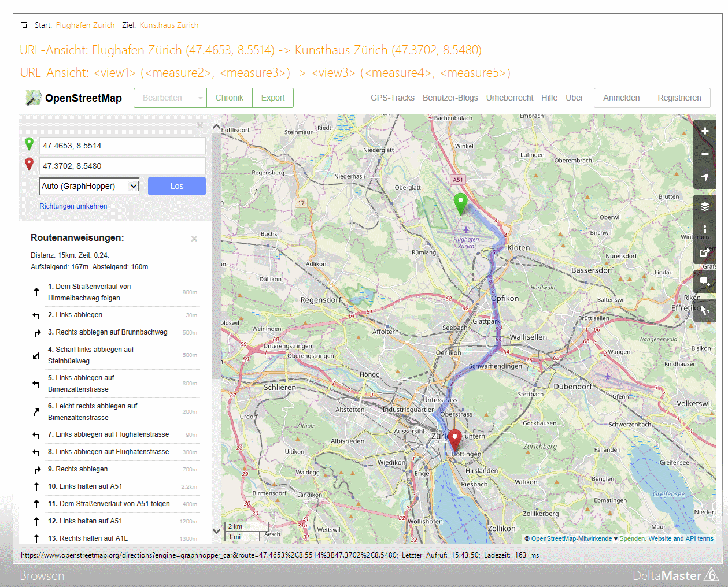Click the Registrieren button
Image resolution: width=728 pixels, height=587 pixels.
coord(679,98)
